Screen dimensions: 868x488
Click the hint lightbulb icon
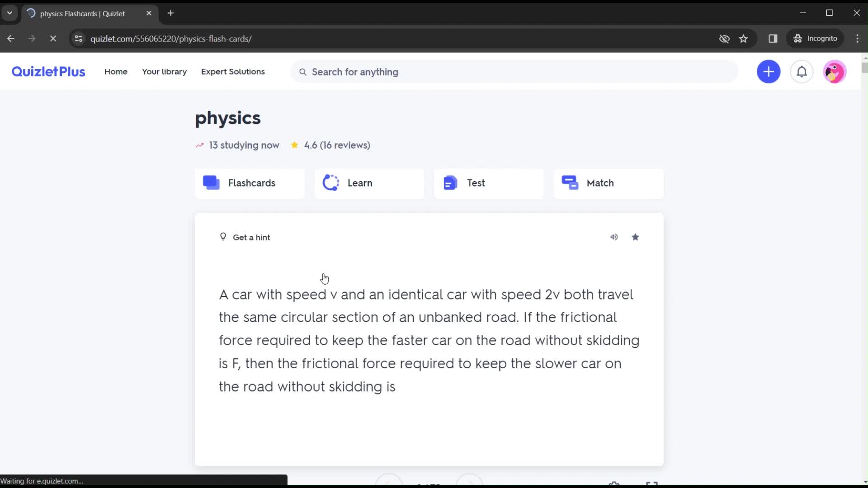click(x=223, y=237)
